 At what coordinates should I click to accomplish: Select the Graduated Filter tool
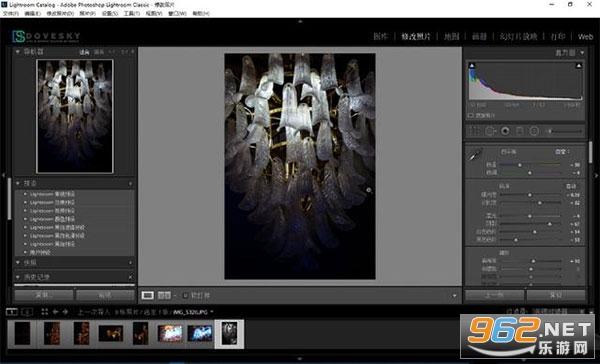[520, 131]
